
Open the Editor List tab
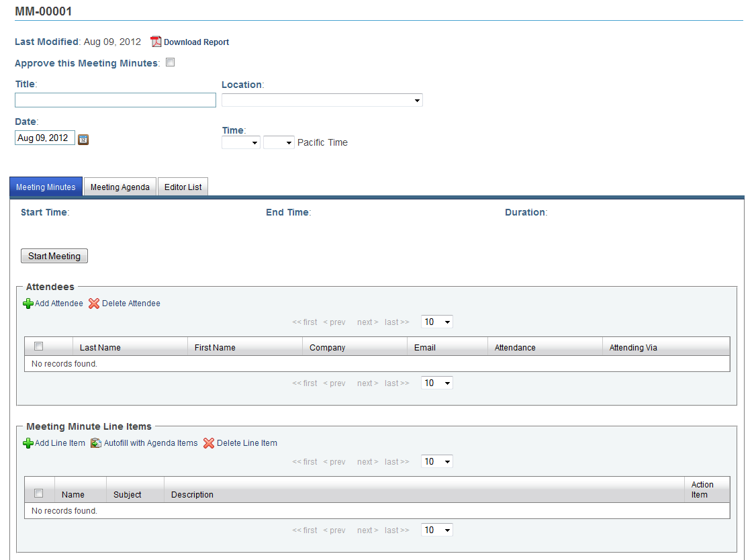tap(183, 187)
